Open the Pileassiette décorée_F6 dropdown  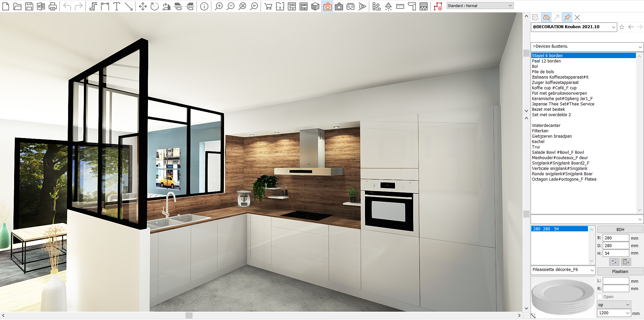(563, 270)
